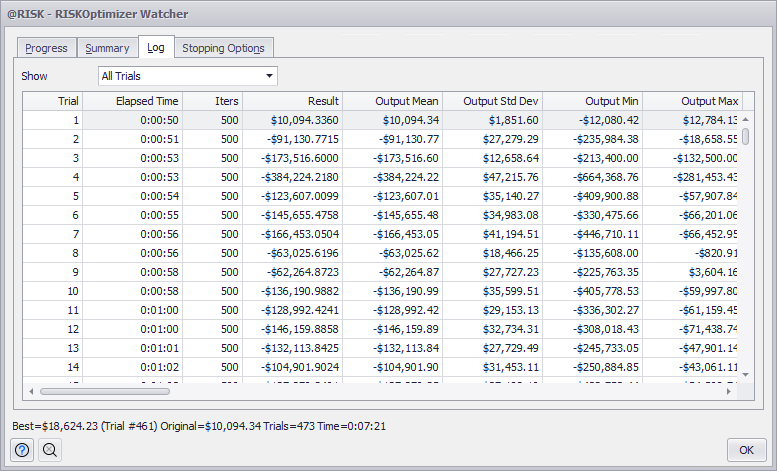Select trial 1 row result value
This screenshot has width=777, height=471.
coord(292,120)
